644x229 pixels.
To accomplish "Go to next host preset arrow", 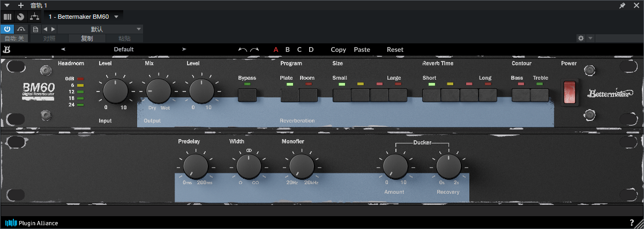I will point(53,29).
